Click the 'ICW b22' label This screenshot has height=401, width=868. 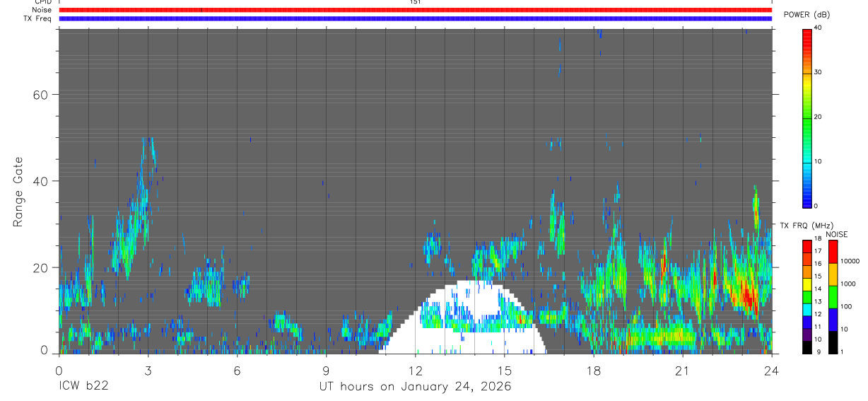pyautogui.click(x=83, y=387)
